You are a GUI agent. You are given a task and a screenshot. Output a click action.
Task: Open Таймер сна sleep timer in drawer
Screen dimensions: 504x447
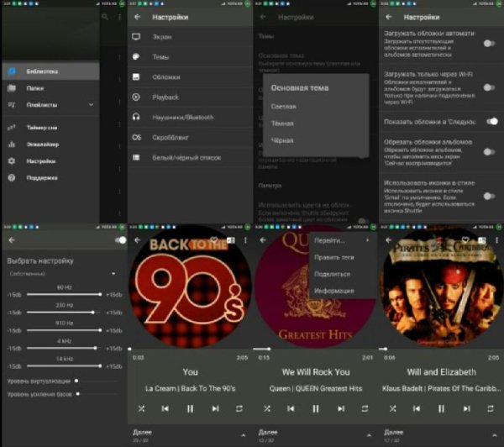coord(50,128)
